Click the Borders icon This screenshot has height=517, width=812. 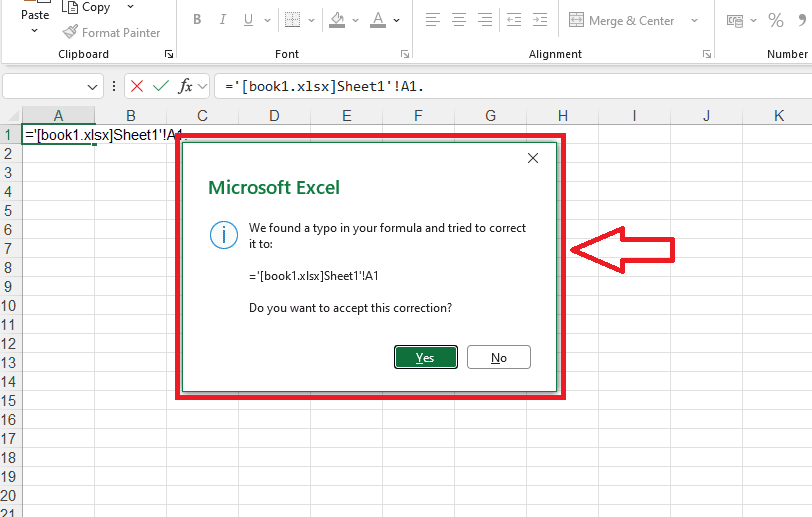293,20
